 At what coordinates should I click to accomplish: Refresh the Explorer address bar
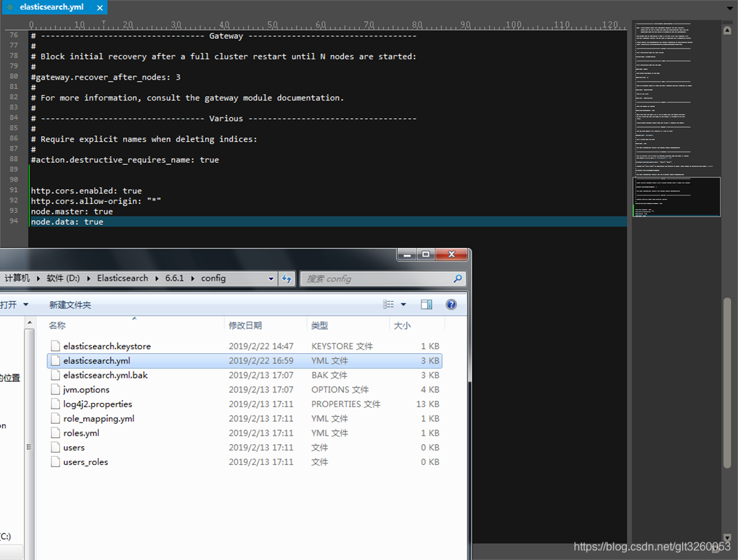click(287, 279)
